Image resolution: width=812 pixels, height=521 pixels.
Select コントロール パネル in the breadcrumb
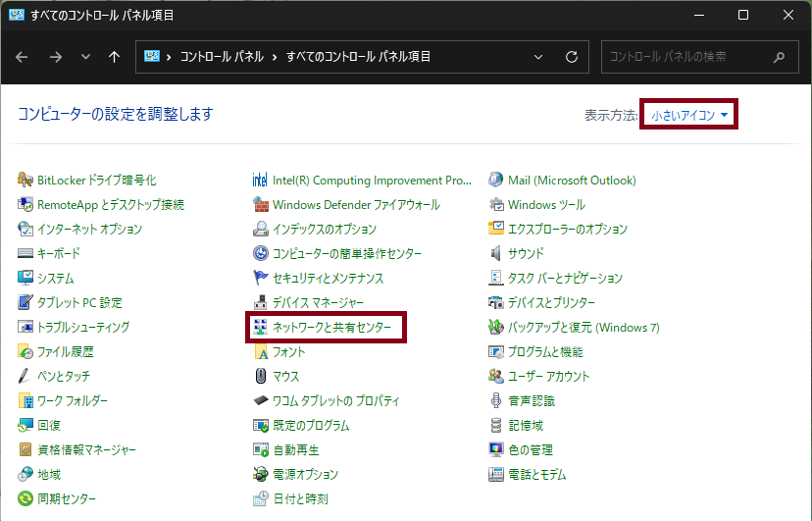tap(222, 57)
